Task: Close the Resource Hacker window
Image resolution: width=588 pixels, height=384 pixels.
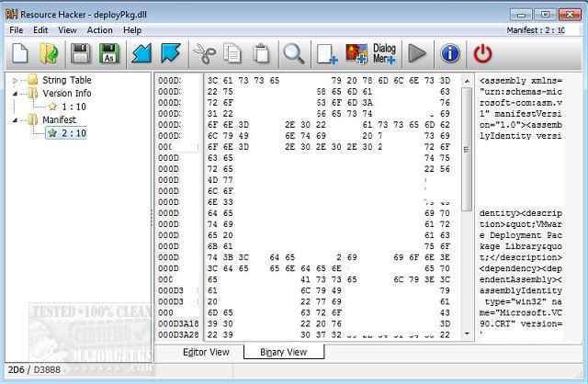Action: click(570, 15)
